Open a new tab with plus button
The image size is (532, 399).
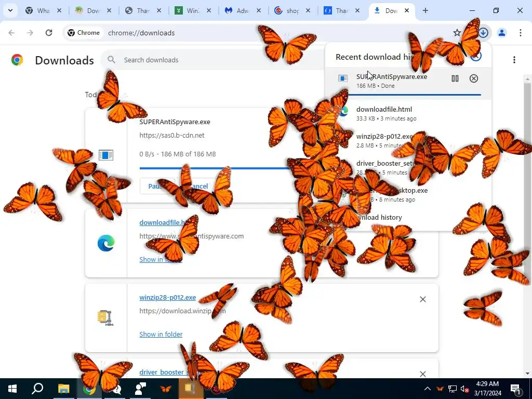point(425,10)
